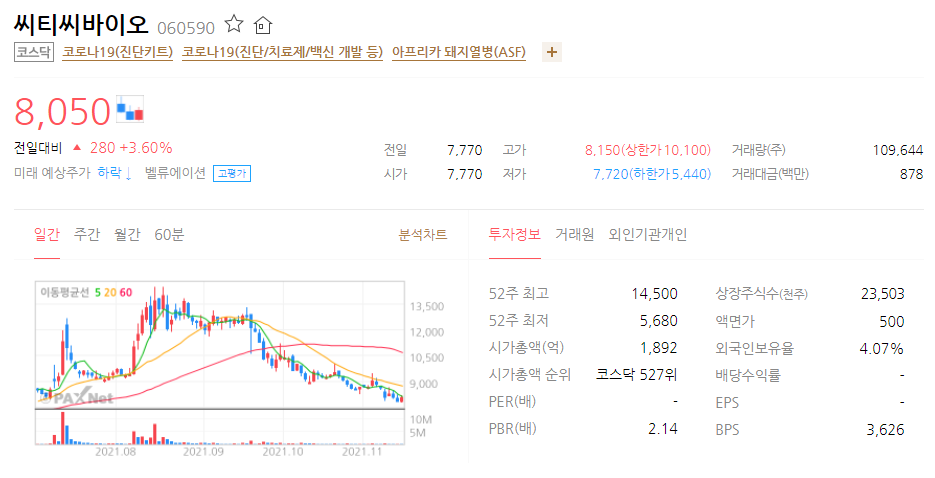Click the daily price chart thumbnail
The height and width of the screenshot is (478, 935).
[x=220, y=346]
